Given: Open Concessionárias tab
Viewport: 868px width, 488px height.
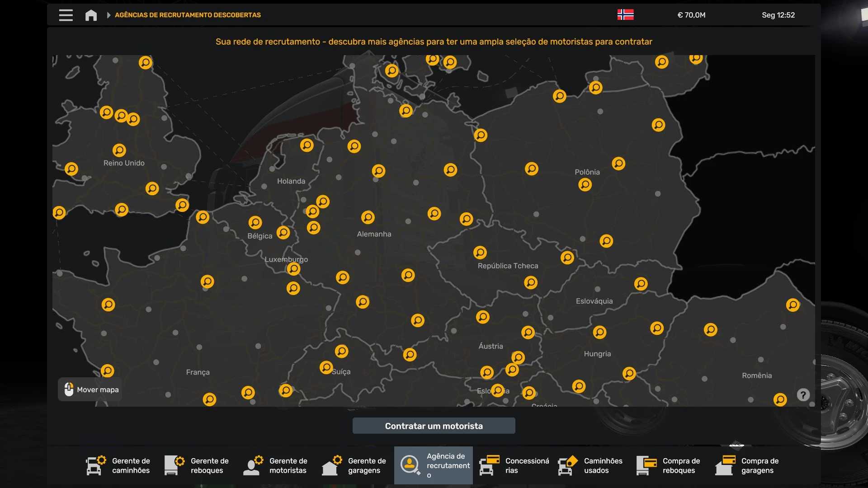Looking at the screenshot, I should (514, 465).
